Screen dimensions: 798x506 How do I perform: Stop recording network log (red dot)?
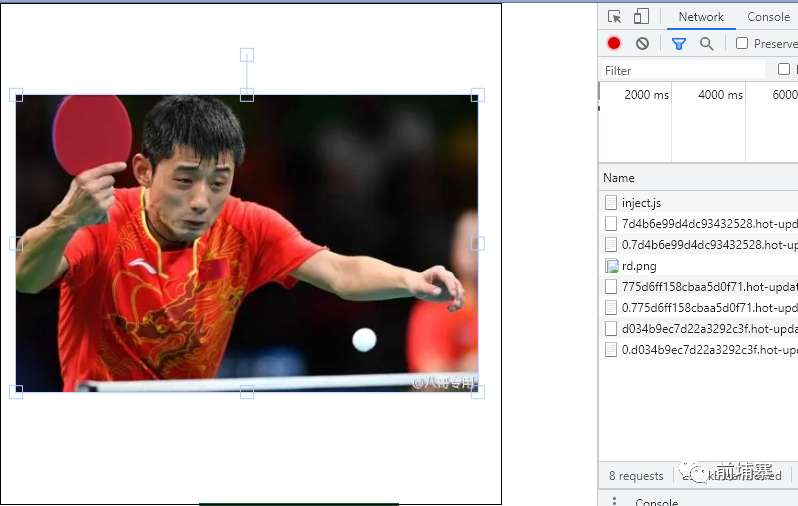click(614, 43)
